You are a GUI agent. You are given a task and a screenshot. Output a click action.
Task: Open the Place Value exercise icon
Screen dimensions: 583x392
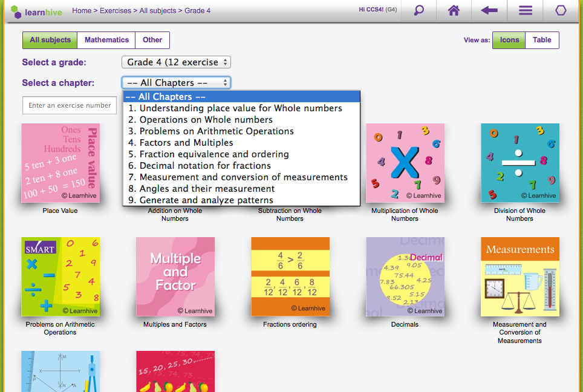60,163
